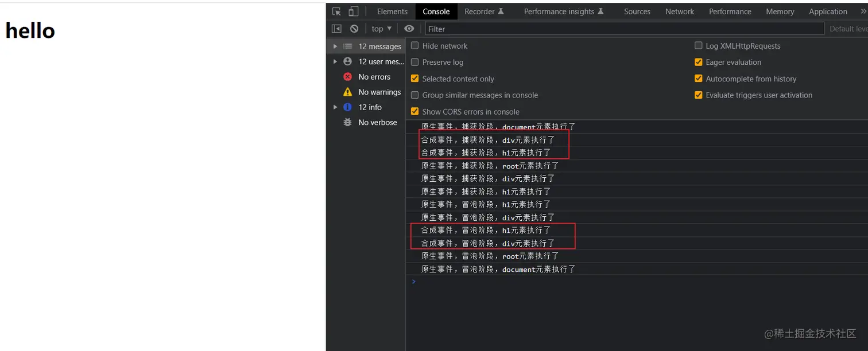
Task: Expand the 12 messages group
Action: [335, 46]
